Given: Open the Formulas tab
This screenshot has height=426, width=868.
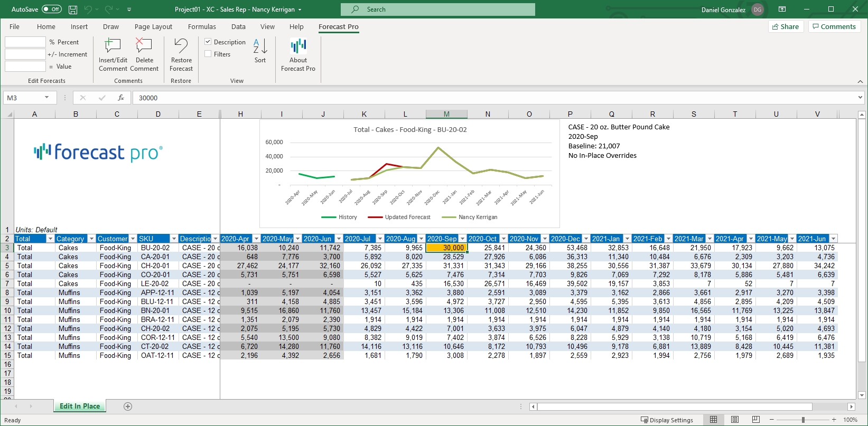Looking at the screenshot, I should (202, 26).
